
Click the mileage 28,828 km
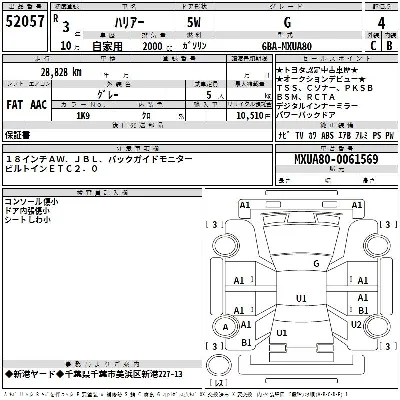61,72
